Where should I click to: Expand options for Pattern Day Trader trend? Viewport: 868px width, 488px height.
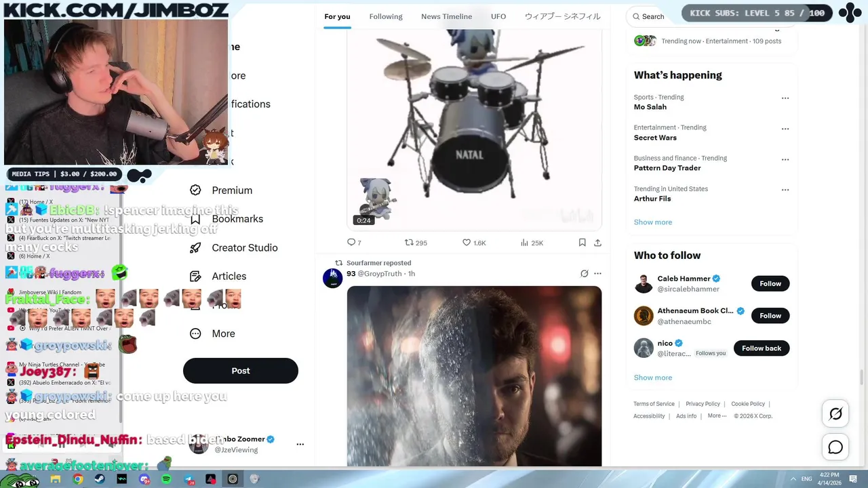pyautogui.click(x=785, y=160)
